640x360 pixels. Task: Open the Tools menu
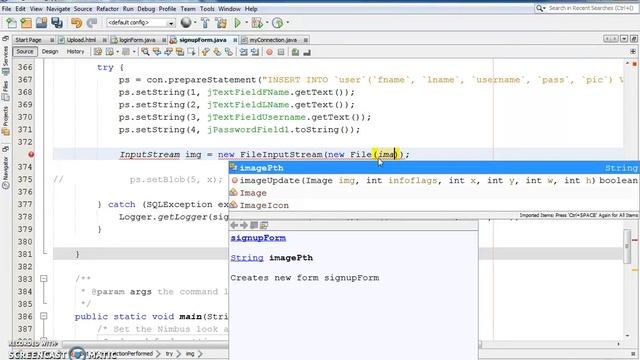[x=207, y=9]
